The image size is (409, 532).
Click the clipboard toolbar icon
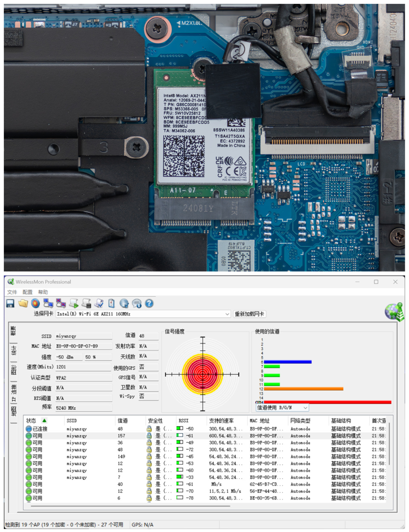(111, 303)
